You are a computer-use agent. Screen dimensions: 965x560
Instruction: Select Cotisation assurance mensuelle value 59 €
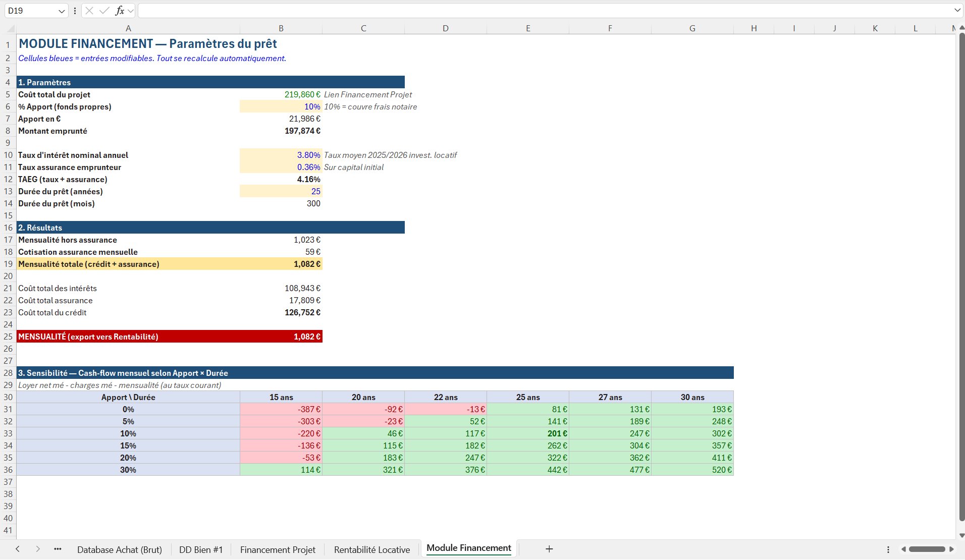[x=281, y=252]
